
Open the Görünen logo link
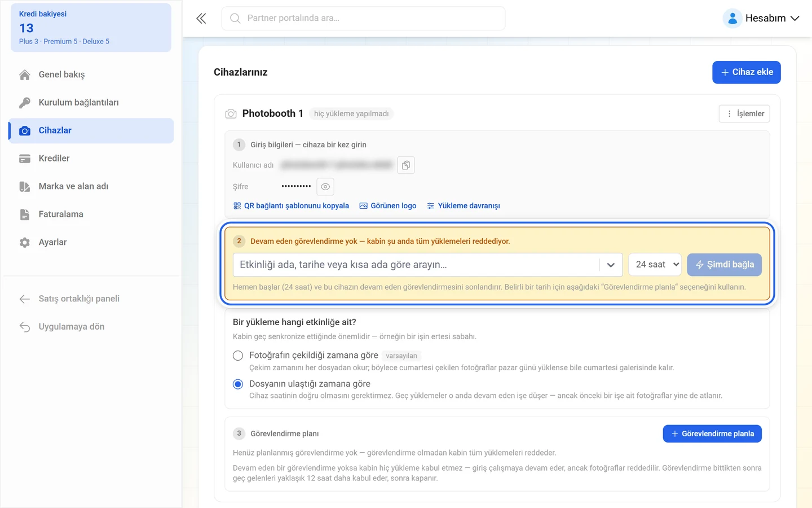coord(388,206)
